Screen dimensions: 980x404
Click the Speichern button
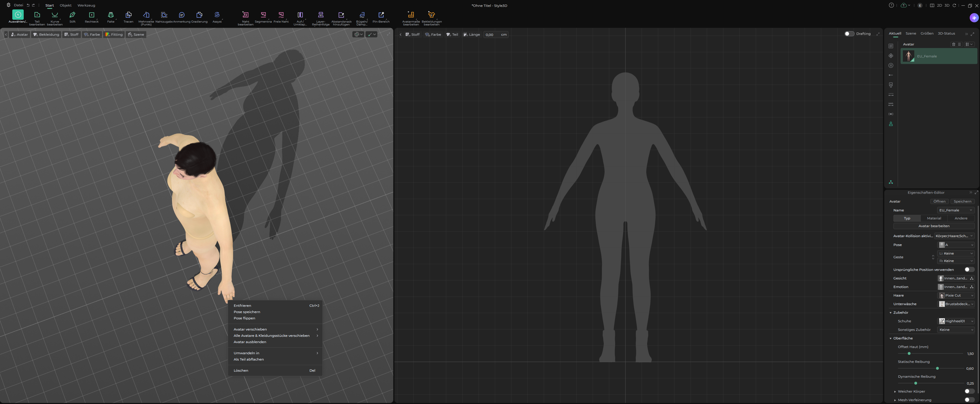(963, 202)
